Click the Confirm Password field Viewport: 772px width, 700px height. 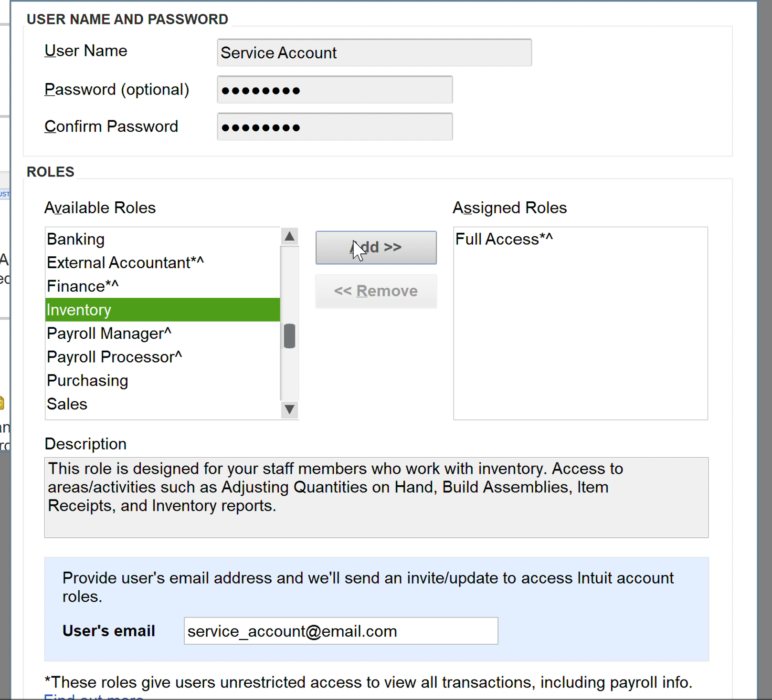(334, 126)
